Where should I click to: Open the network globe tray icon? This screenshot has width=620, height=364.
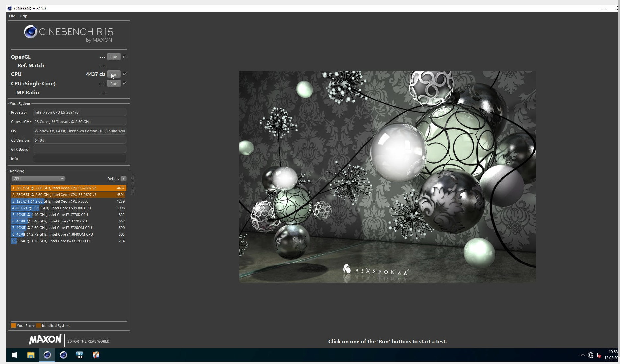coord(591,355)
